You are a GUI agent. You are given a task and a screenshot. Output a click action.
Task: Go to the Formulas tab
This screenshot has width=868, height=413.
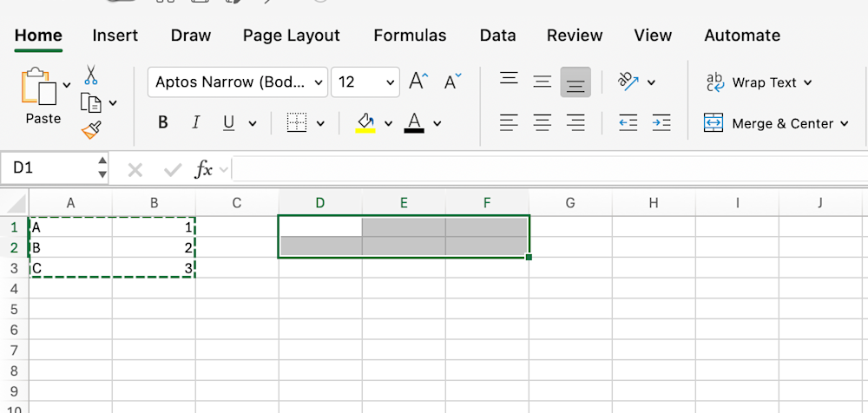coord(410,36)
